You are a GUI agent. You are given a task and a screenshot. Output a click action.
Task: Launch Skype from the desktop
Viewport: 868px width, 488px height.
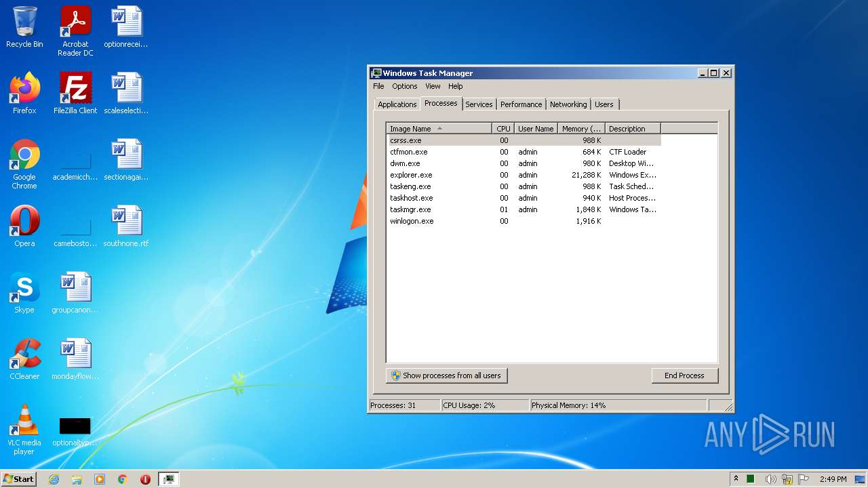24,293
